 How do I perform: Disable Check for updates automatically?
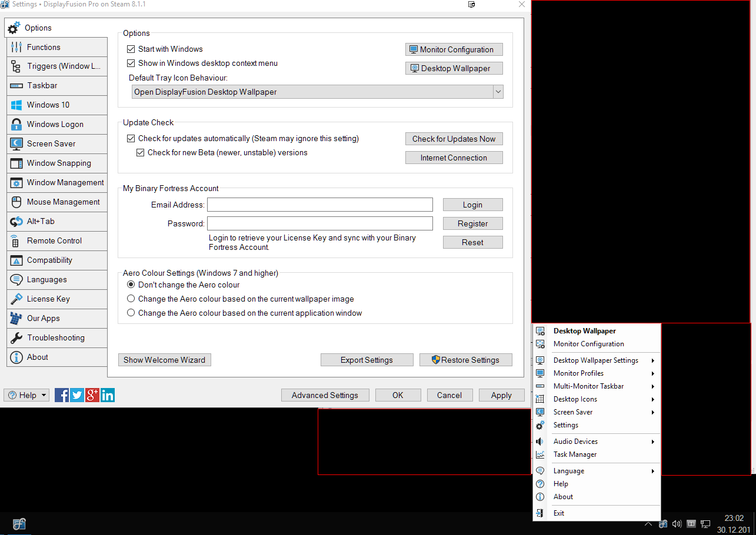(x=131, y=139)
